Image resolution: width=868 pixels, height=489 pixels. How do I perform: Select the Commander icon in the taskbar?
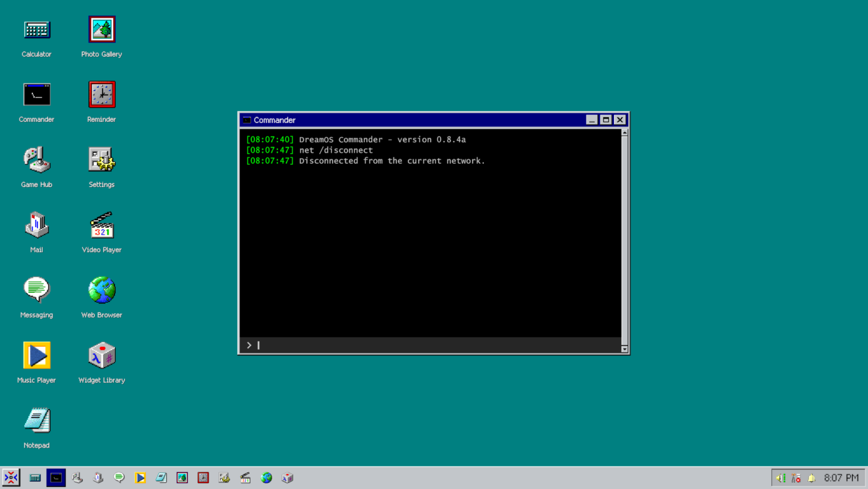pyautogui.click(x=56, y=478)
